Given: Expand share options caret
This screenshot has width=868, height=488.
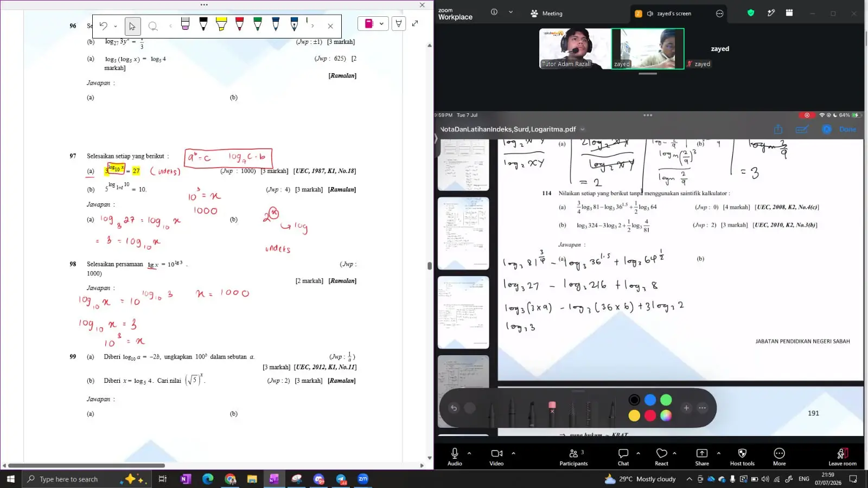Looking at the screenshot, I should (x=719, y=453).
